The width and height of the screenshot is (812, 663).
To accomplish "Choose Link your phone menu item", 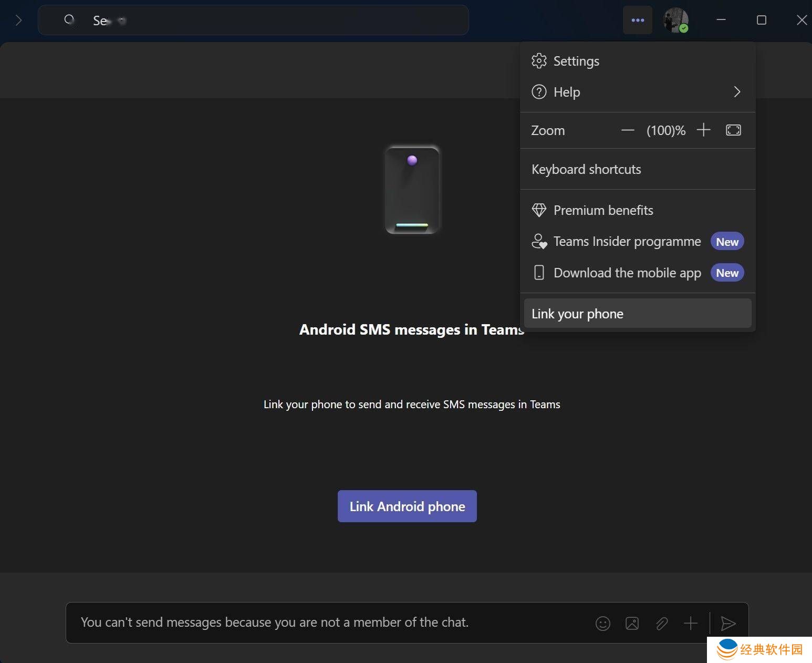I will point(637,314).
